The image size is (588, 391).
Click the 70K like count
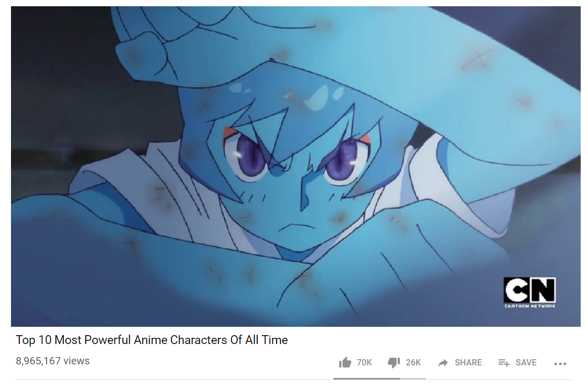tap(364, 362)
